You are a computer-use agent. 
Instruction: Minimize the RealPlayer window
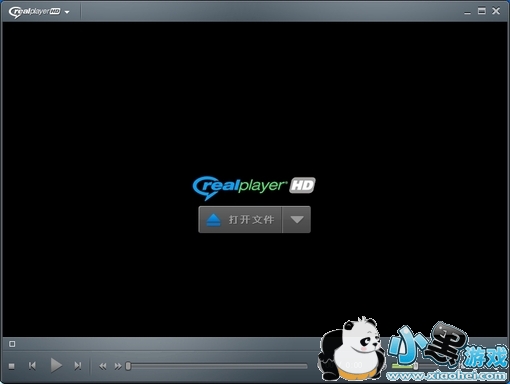[467, 12]
